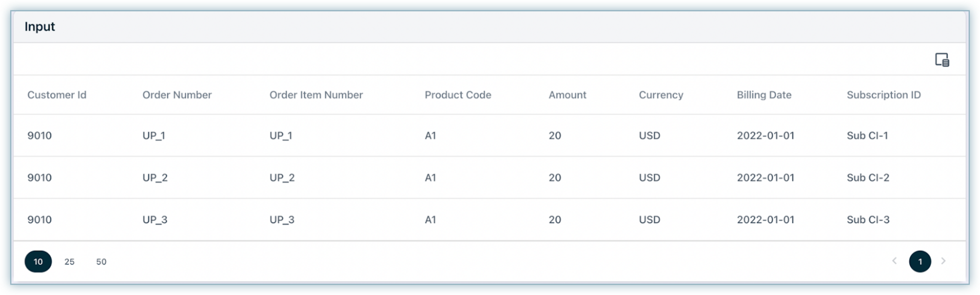The image size is (980, 295).
Task: Click the Subscription ID column header
Action: tap(883, 95)
